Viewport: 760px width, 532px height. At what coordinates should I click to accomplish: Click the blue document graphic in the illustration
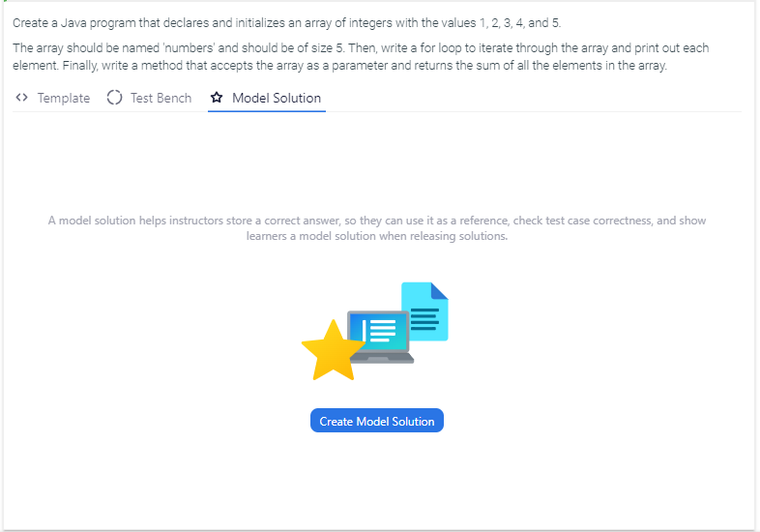point(424,311)
